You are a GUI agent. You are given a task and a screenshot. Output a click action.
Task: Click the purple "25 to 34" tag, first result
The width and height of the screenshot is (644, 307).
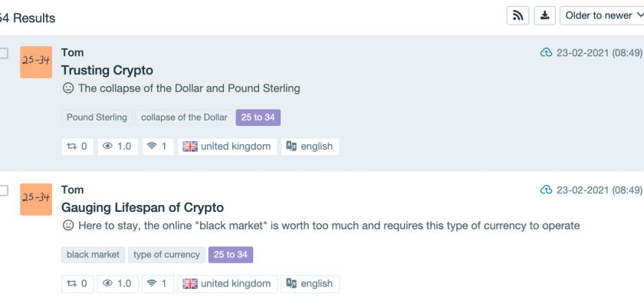258,117
